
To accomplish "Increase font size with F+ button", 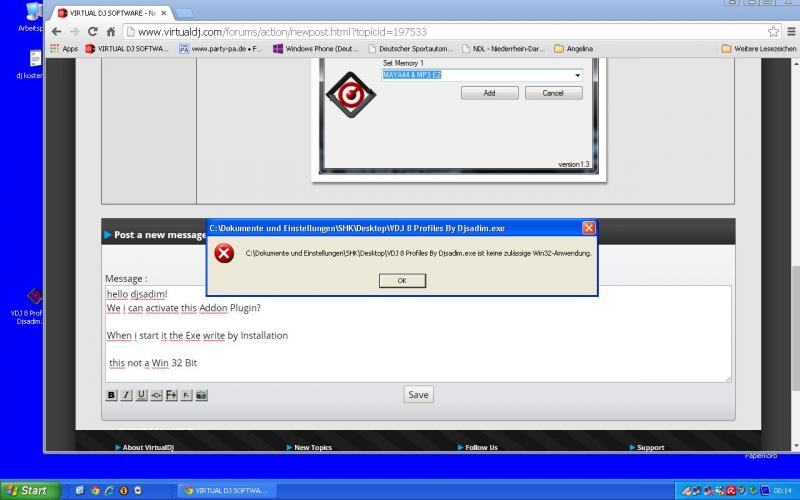I will coord(171,395).
